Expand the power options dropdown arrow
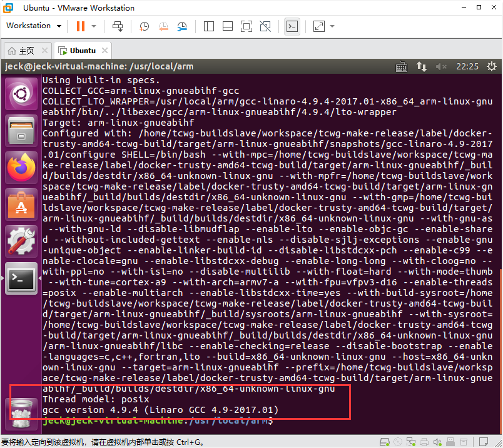The image size is (503, 448). [94, 26]
